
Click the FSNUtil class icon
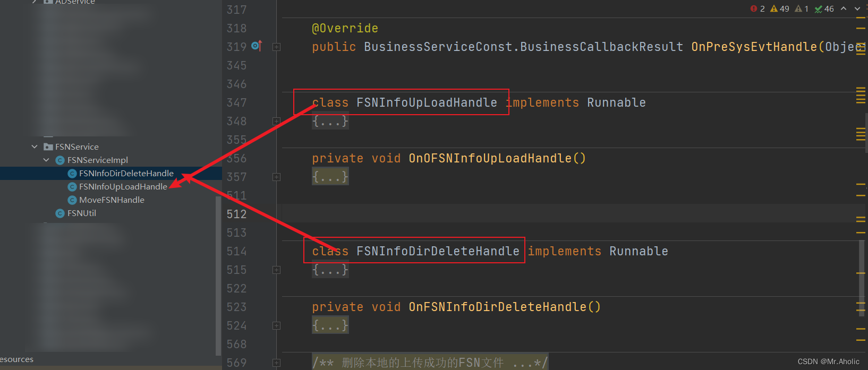click(60, 213)
